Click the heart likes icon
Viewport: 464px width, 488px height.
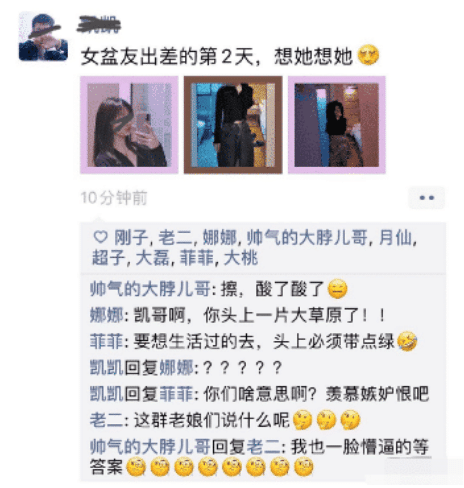point(100,237)
